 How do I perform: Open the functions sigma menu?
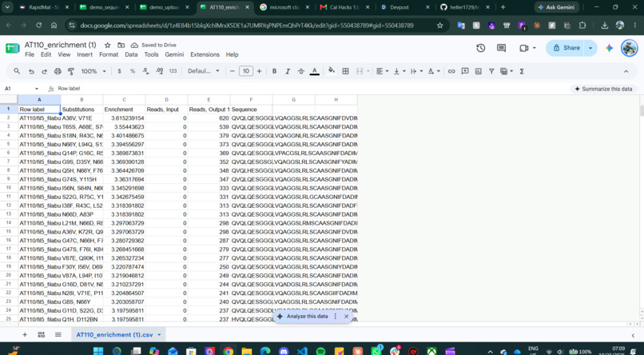[x=522, y=71]
